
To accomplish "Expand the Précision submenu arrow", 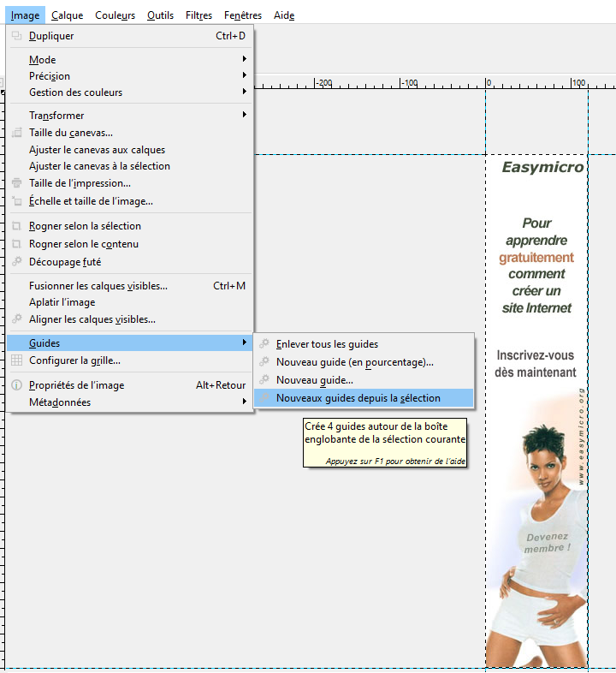I will point(244,75).
